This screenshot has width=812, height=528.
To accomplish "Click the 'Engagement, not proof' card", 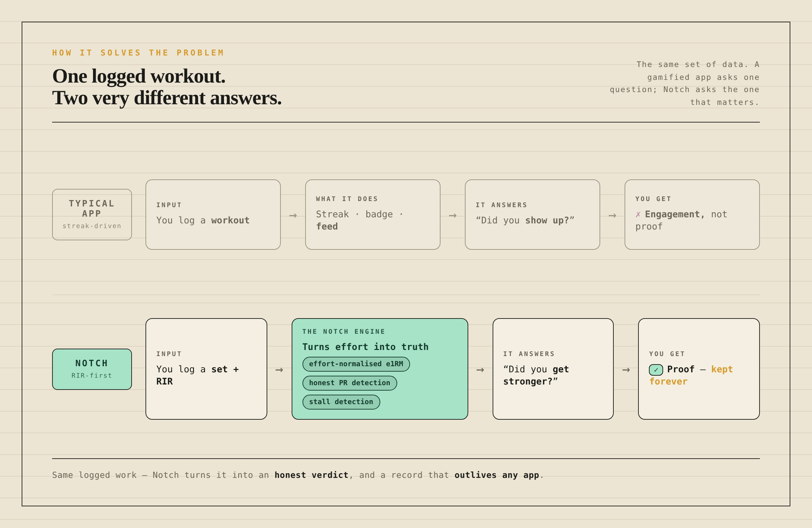I will point(692,214).
